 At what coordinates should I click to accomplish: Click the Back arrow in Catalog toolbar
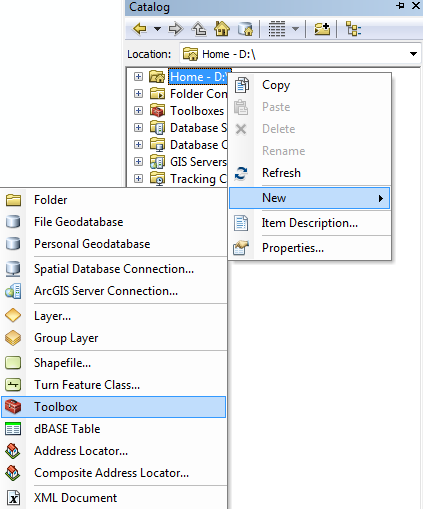(140, 29)
